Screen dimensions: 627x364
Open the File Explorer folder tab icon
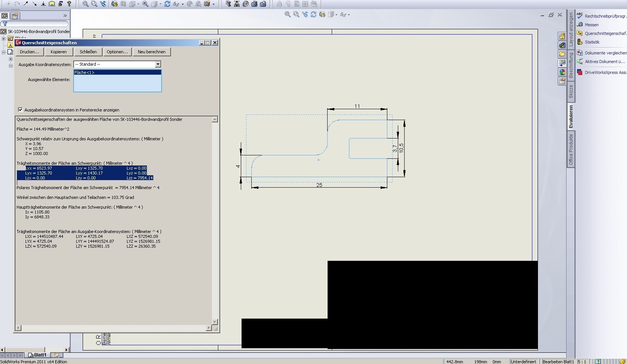[x=562, y=54]
